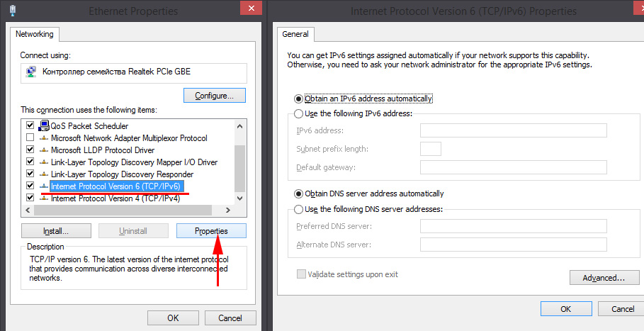Select Use the following DNS server addresses
The image size is (644, 331).
coord(299,209)
